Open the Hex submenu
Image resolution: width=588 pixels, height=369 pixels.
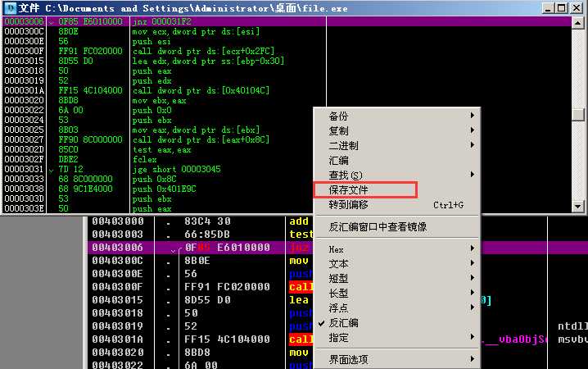[x=396, y=249]
